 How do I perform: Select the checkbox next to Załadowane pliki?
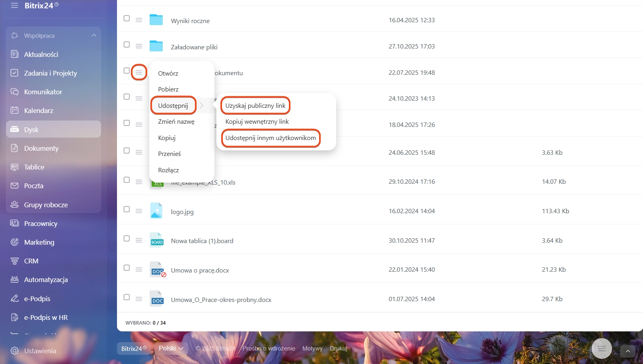coord(127,45)
